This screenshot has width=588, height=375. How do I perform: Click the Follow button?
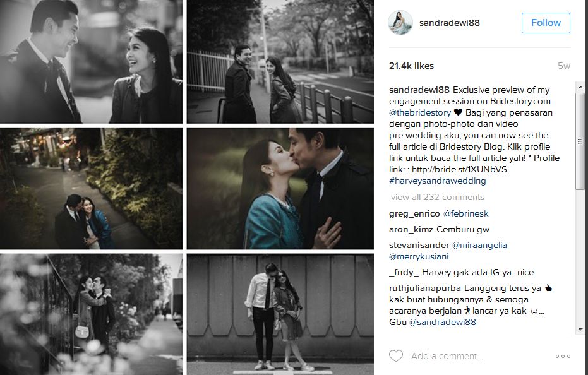click(x=546, y=23)
